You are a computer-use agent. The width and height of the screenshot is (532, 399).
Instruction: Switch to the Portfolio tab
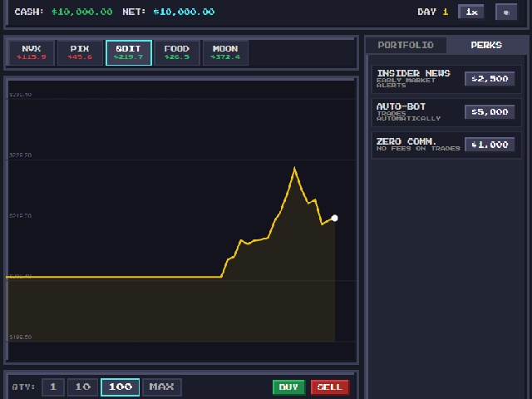coord(406,45)
